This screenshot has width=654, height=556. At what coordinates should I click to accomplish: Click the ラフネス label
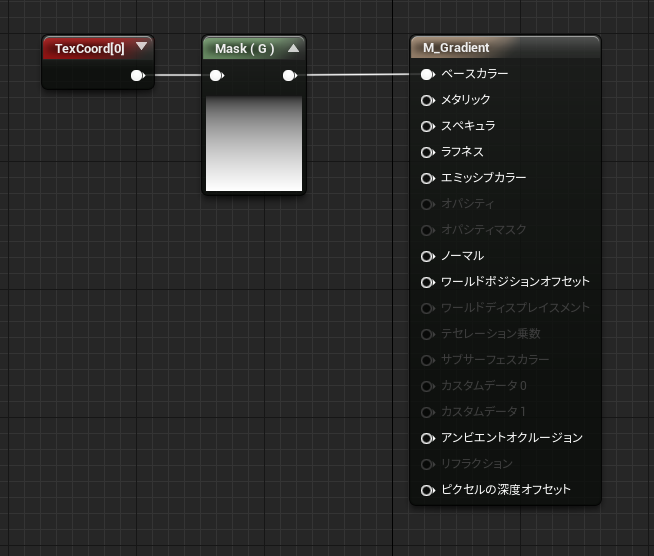click(x=463, y=152)
